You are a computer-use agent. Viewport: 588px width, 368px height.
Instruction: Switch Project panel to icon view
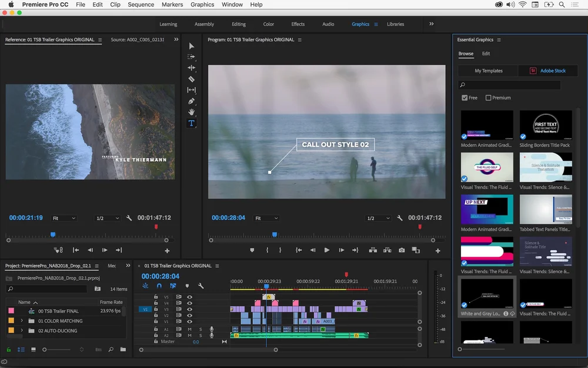(x=34, y=350)
